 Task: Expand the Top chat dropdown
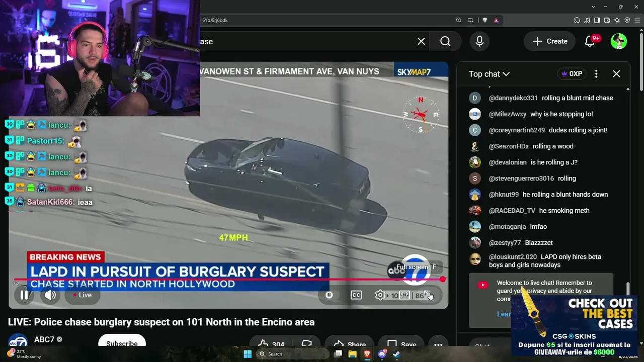click(x=489, y=74)
